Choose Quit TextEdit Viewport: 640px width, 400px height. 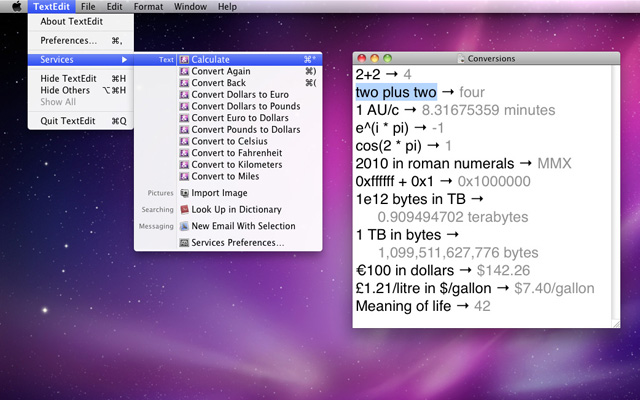coord(67,121)
